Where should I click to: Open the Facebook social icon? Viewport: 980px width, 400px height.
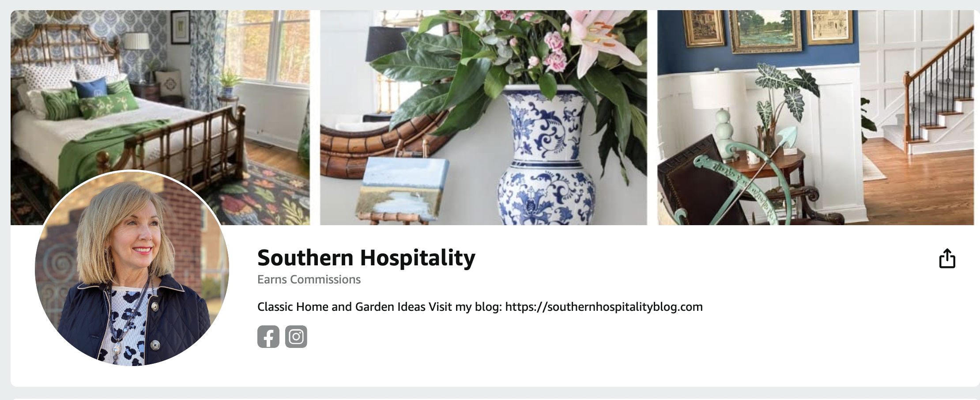pyautogui.click(x=268, y=337)
